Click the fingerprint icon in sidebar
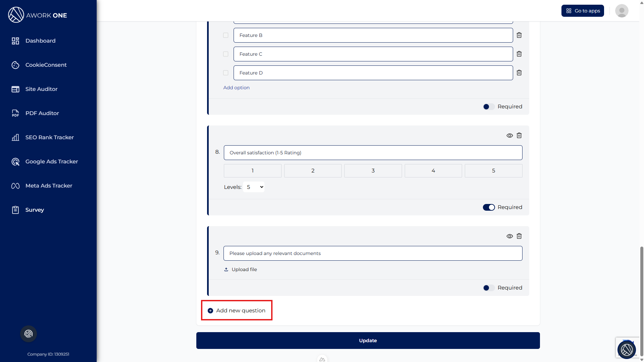This screenshot has width=644, height=362. point(29,334)
